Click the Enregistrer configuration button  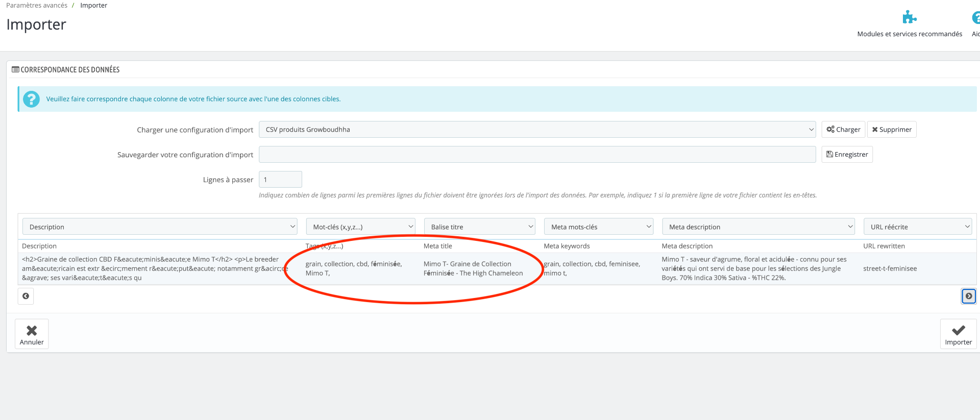(847, 155)
